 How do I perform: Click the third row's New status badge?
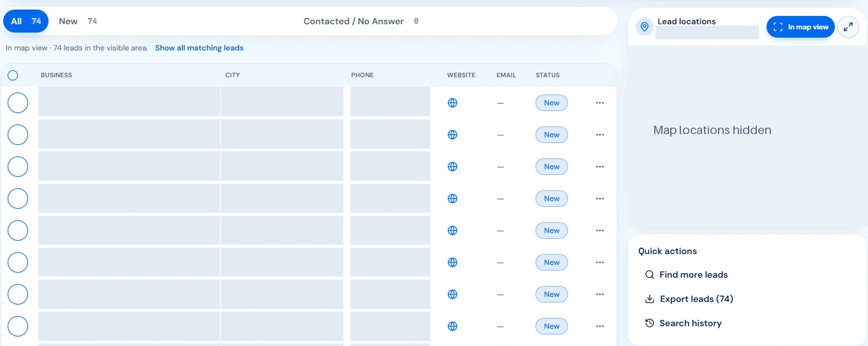(x=551, y=167)
